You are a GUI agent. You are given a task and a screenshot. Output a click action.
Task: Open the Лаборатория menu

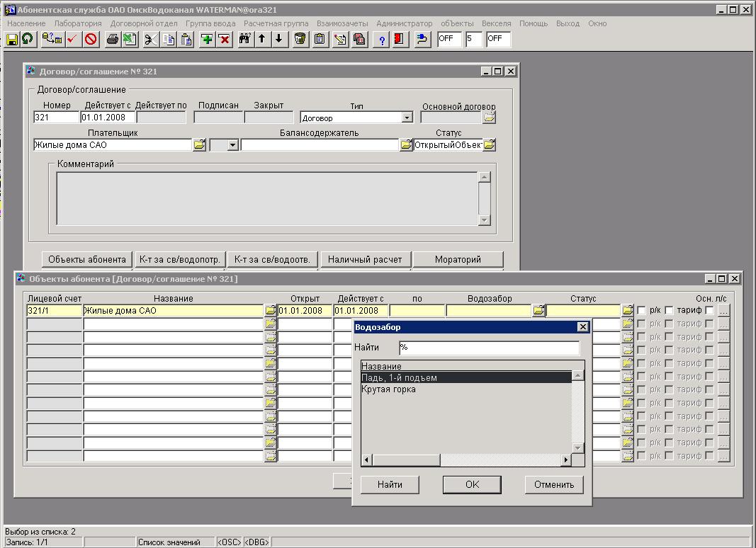tap(78, 23)
